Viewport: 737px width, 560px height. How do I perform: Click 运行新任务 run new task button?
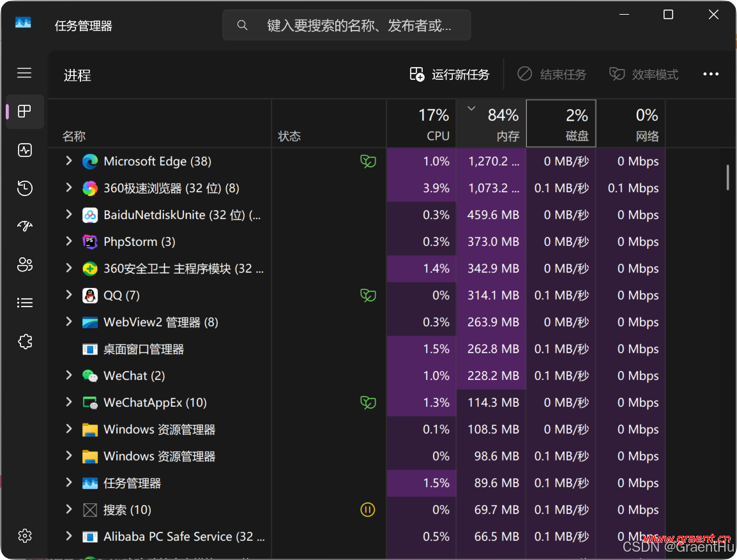(x=450, y=74)
